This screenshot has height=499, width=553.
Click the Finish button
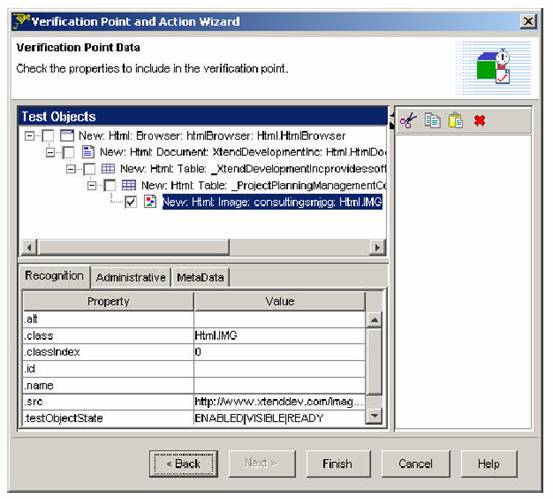click(x=338, y=463)
